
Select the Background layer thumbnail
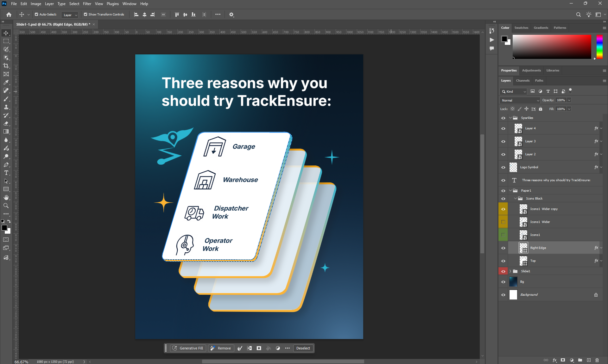[513, 295]
